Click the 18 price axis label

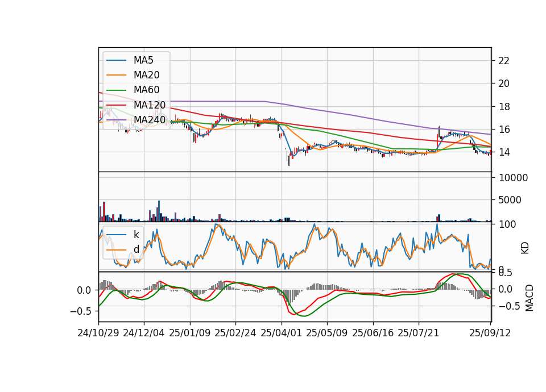click(504, 107)
